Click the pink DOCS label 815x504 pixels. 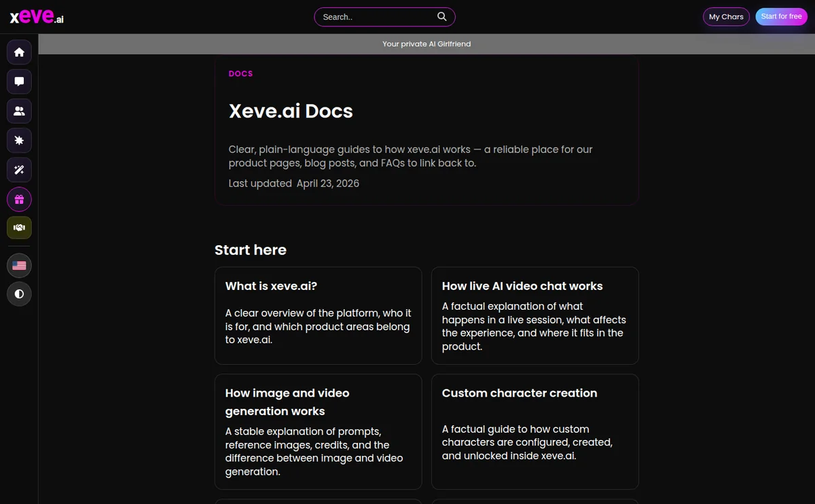[240, 73]
